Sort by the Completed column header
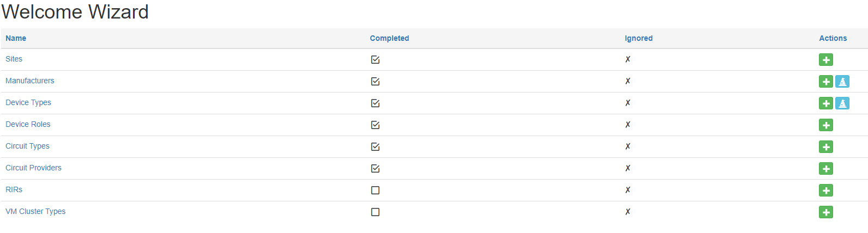The height and width of the screenshot is (233, 868). coord(389,38)
